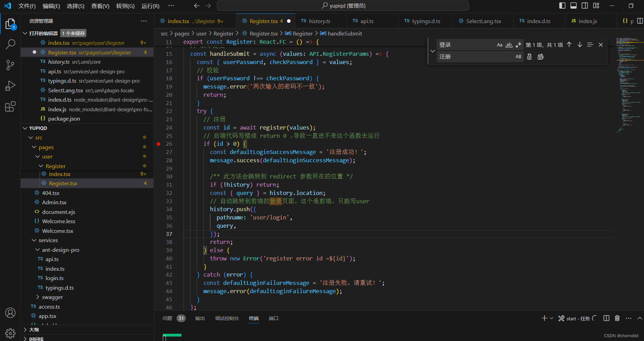644x341 pixels.
Task: Switch to the 问题 problems panel tab
Action: click(168, 318)
